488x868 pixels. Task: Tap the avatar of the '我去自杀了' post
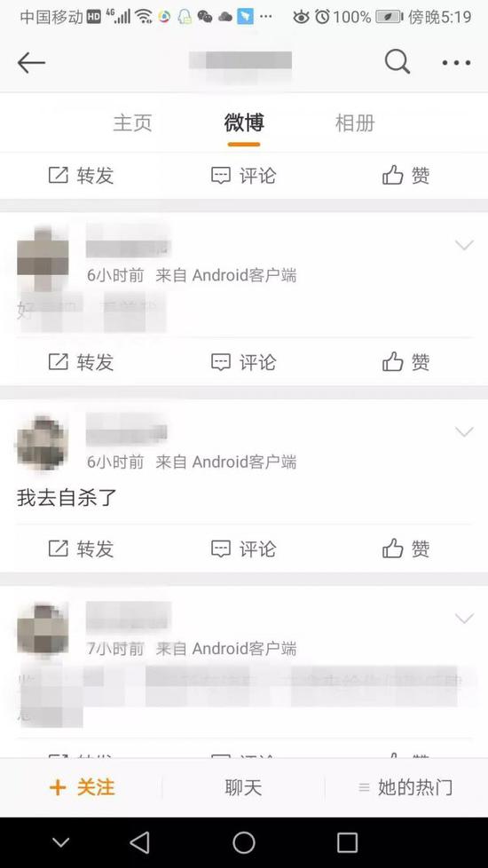click(x=42, y=442)
